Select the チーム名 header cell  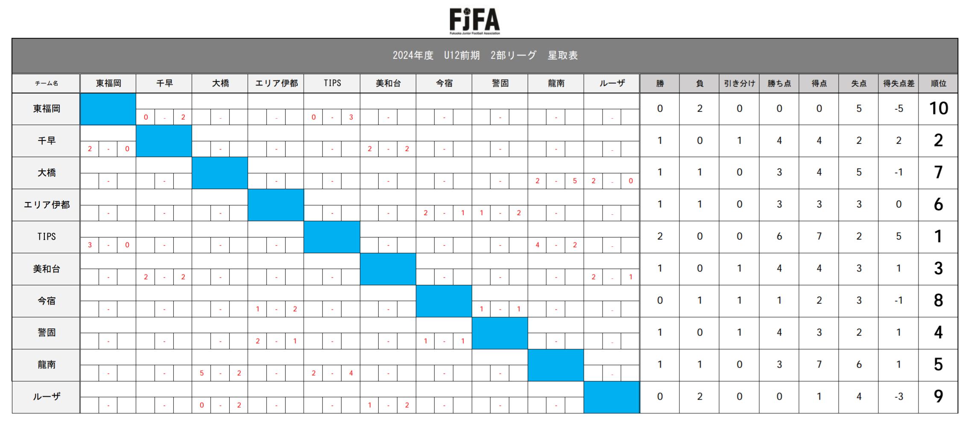click(x=46, y=83)
